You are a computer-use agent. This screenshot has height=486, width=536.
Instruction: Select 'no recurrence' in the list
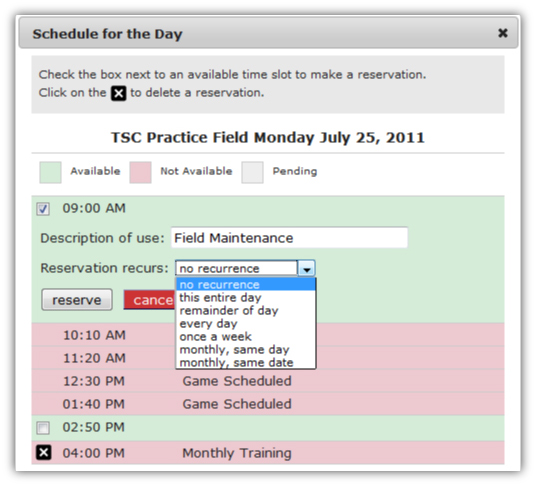245,284
